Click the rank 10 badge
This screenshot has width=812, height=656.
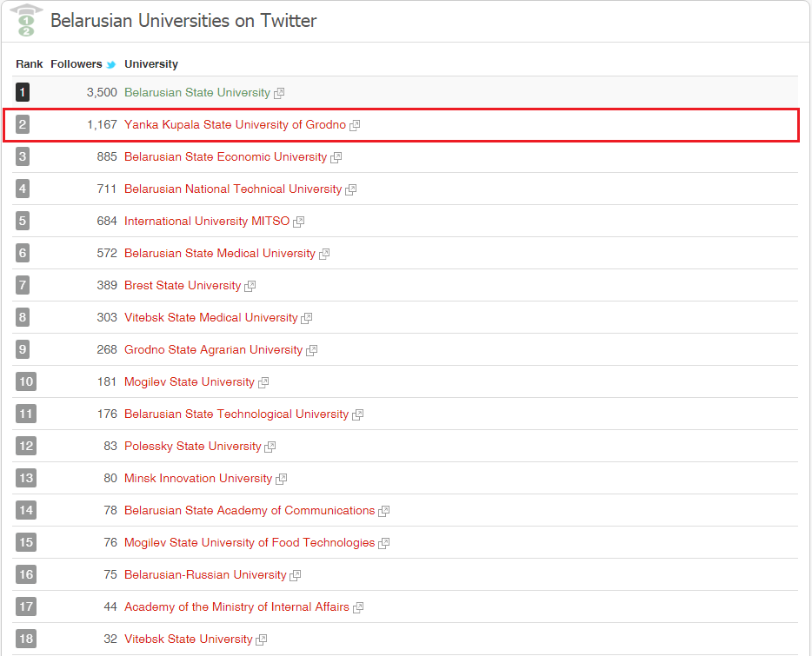coord(26,381)
